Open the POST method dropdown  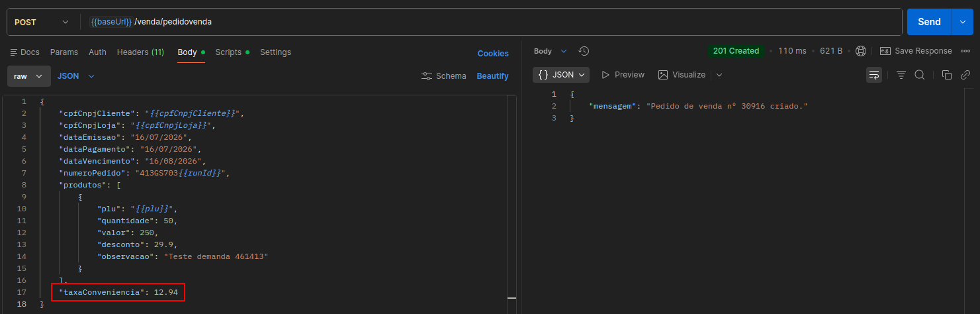pyautogui.click(x=41, y=22)
